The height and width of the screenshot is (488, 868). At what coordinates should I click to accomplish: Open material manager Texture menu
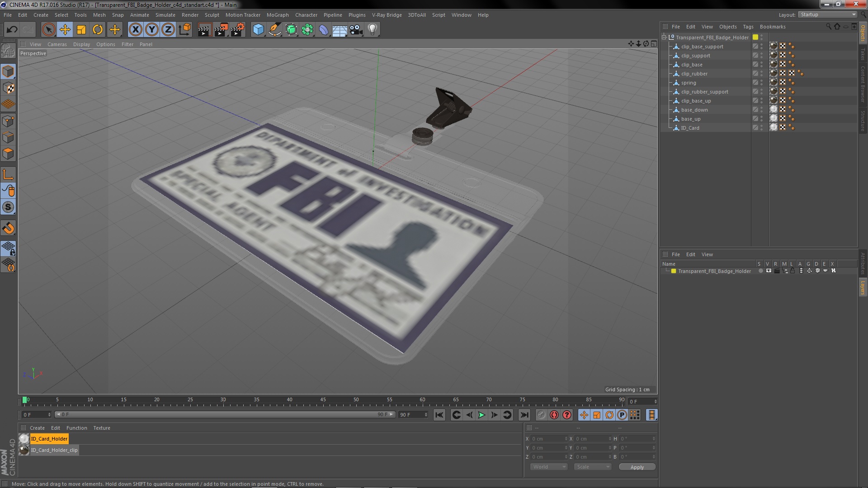point(101,428)
